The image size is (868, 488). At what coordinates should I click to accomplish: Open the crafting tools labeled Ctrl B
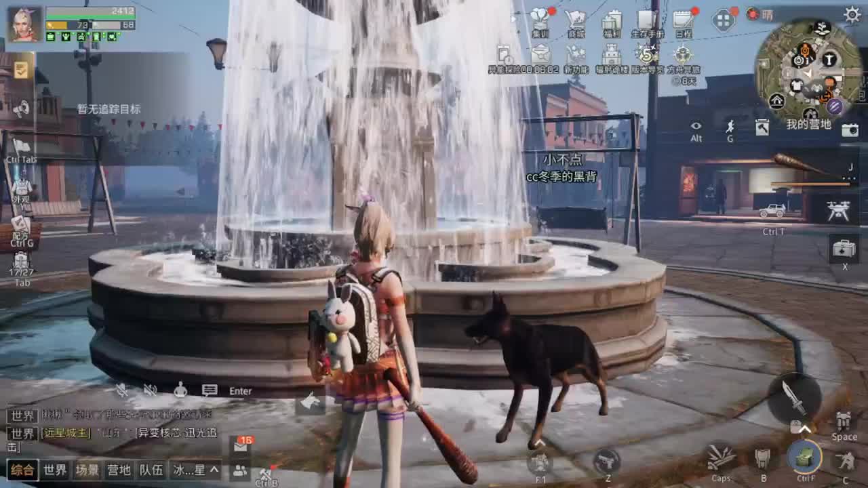click(267, 474)
